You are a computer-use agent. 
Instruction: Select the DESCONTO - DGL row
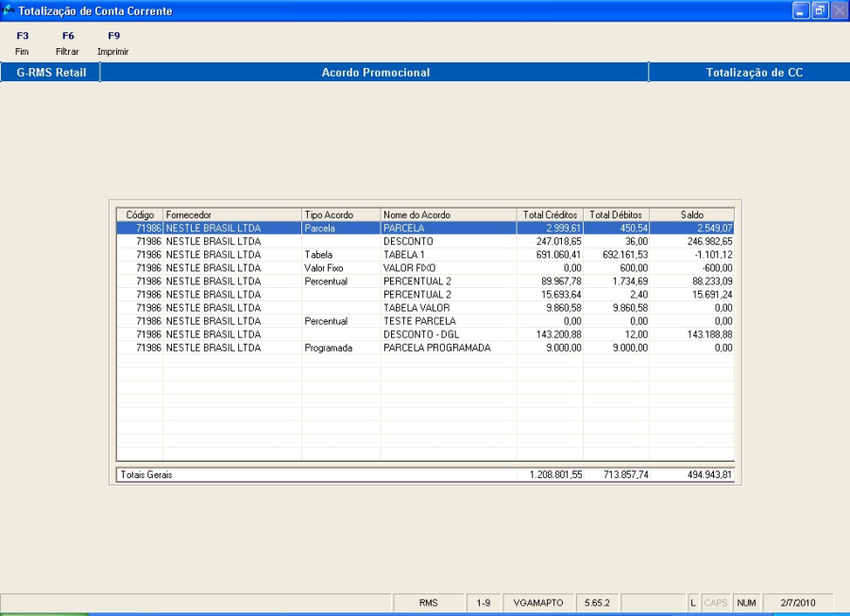[x=426, y=334]
